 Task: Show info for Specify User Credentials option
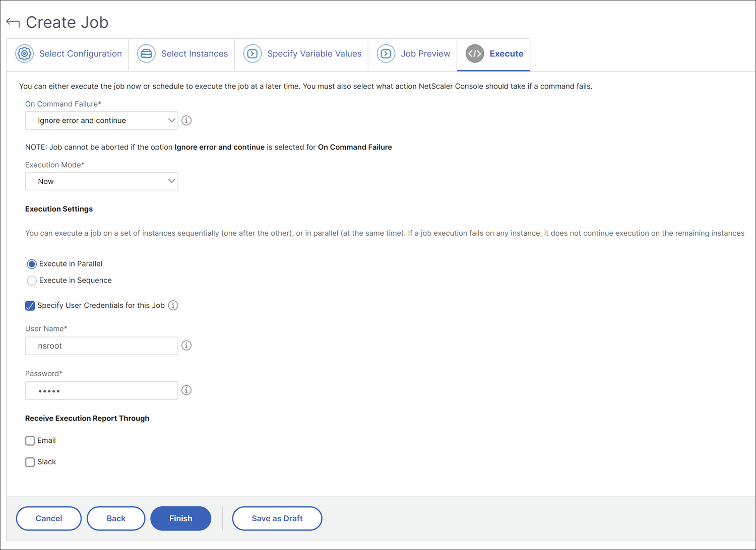tap(173, 305)
